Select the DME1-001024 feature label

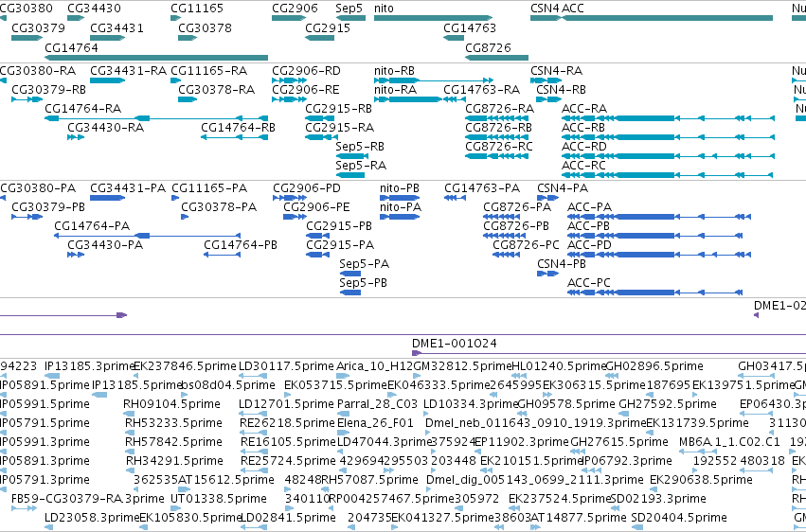455,344
